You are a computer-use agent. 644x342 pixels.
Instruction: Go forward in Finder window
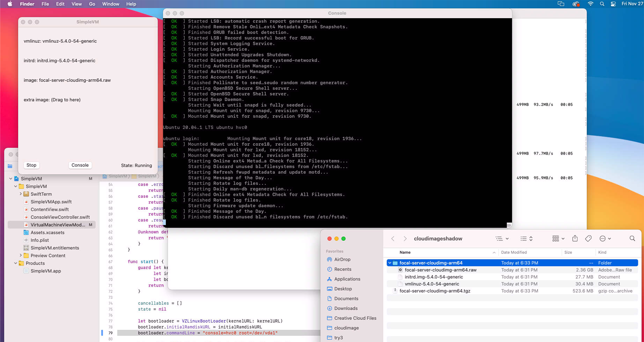[x=405, y=238]
